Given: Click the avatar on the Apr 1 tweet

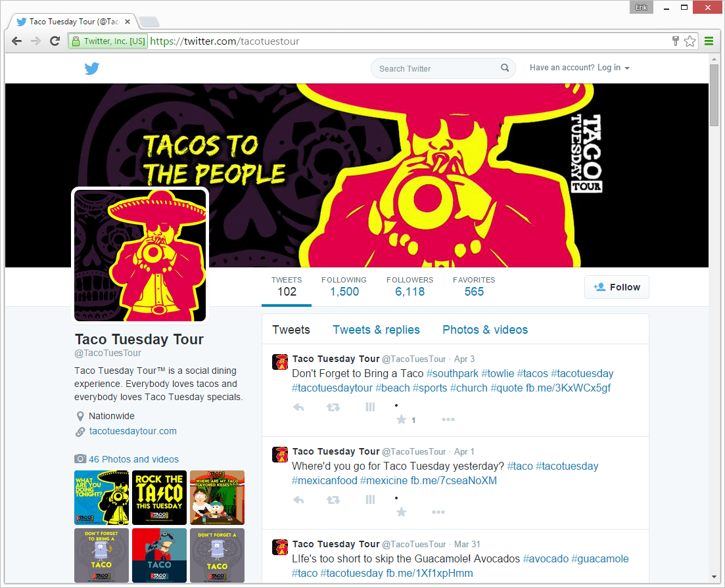Looking at the screenshot, I should [280, 455].
